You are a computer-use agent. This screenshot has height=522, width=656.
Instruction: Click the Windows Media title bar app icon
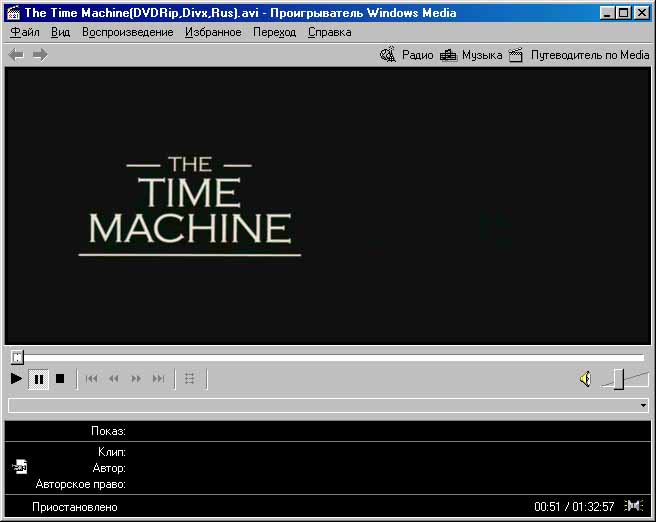tap(13, 13)
